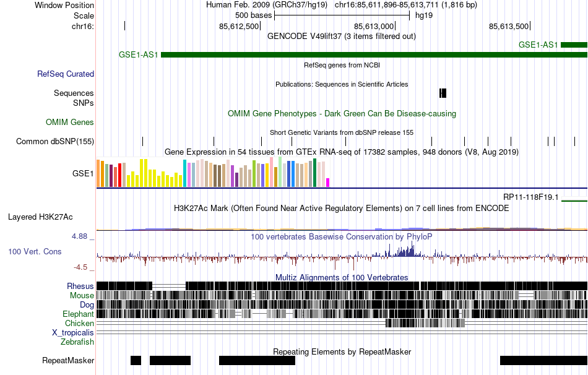Click the Chicken alignment label

tap(79, 323)
